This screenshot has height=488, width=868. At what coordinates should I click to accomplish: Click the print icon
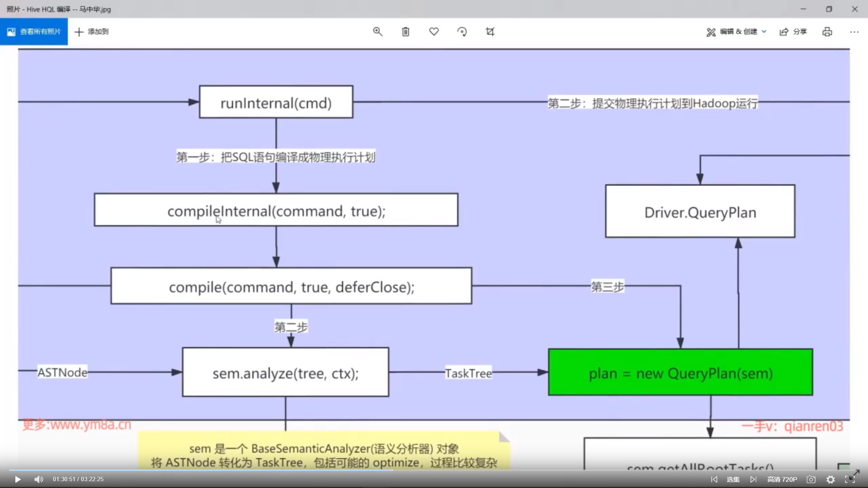827,32
